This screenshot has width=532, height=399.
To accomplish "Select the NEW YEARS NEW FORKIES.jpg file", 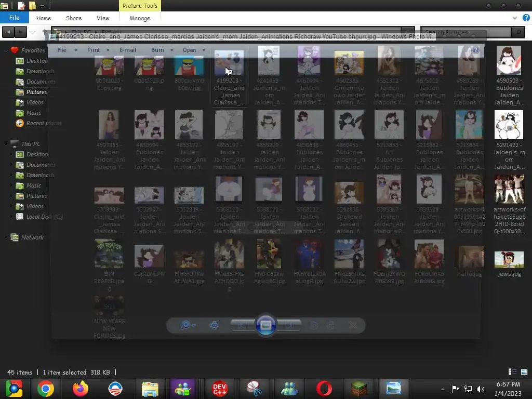I will tap(109, 317).
